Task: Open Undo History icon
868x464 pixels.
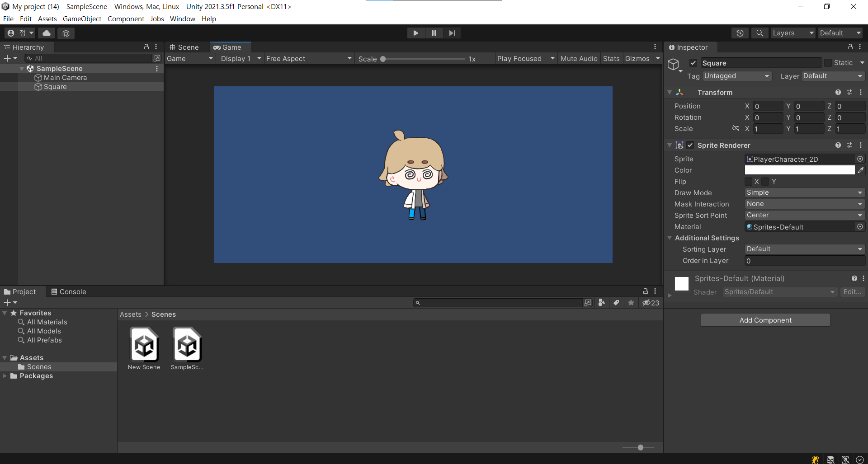Action: coord(740,33)
